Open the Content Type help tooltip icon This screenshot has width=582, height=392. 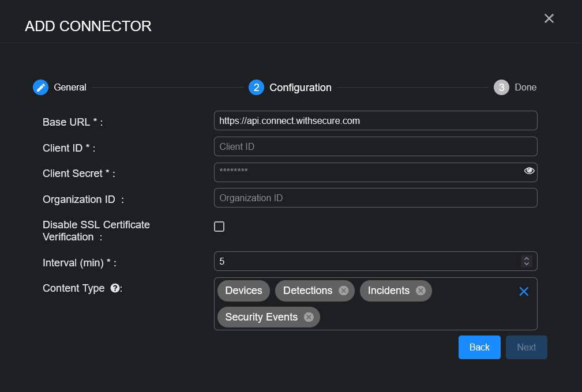tap(115, 288)
